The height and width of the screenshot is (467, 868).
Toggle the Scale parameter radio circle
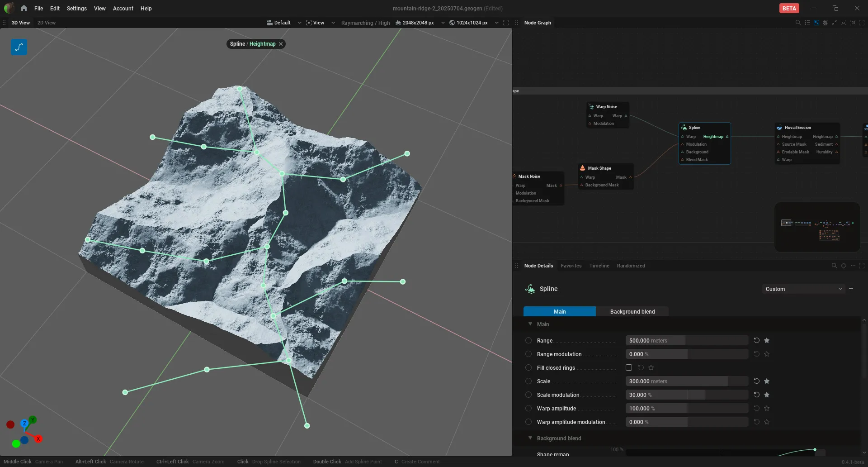pos(528,381)
